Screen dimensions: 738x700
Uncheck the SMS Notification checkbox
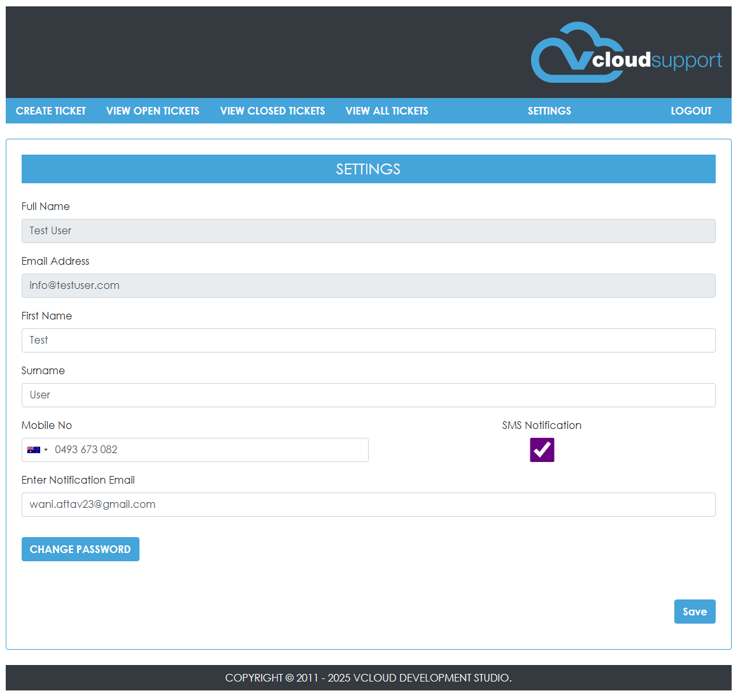pyautogui.click(x=542, y=450)
